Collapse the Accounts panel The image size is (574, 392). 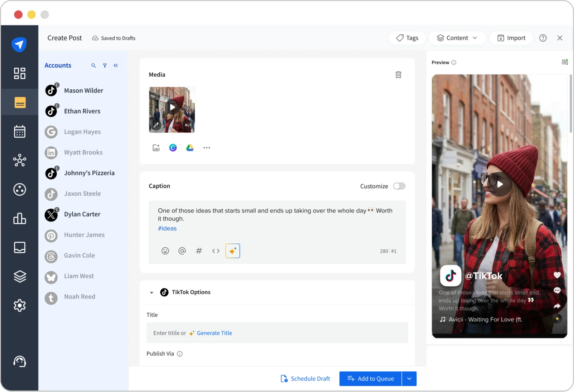tap(116, 65)
